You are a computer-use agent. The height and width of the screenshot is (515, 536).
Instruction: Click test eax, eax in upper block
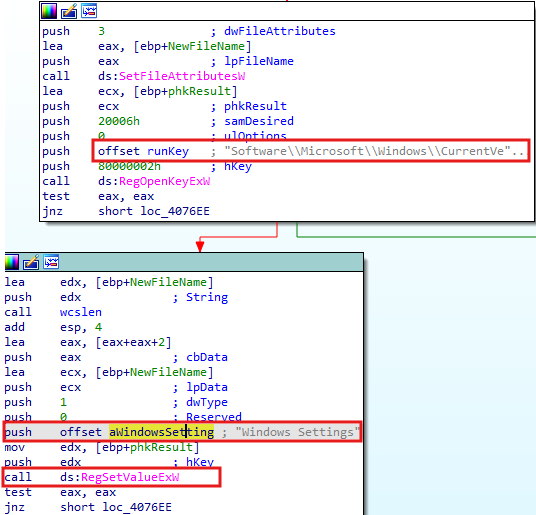click(x=98, y=196)
